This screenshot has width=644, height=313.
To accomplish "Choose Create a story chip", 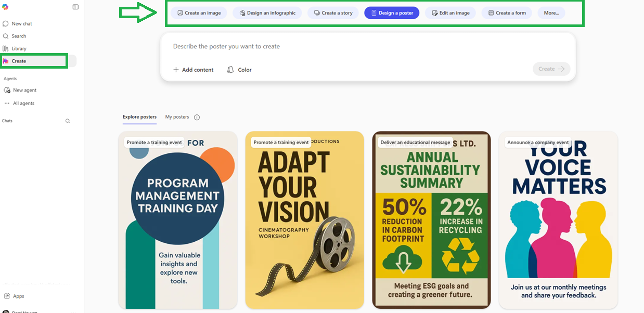I will pyautogui.click(x=333, y=13).
